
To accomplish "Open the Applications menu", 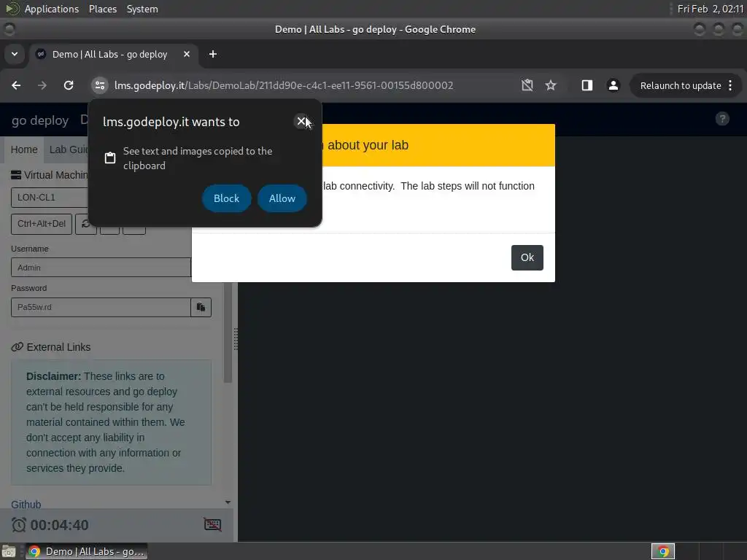I will 52,9.
